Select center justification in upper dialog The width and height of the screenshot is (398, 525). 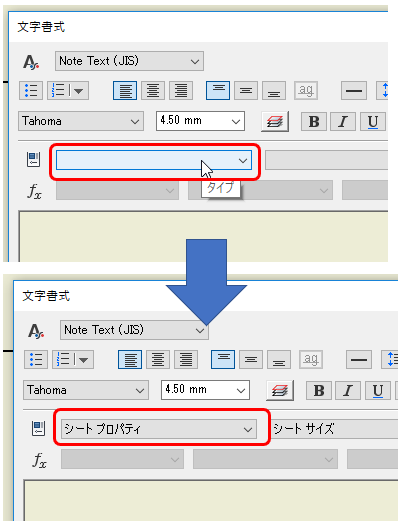153,90
